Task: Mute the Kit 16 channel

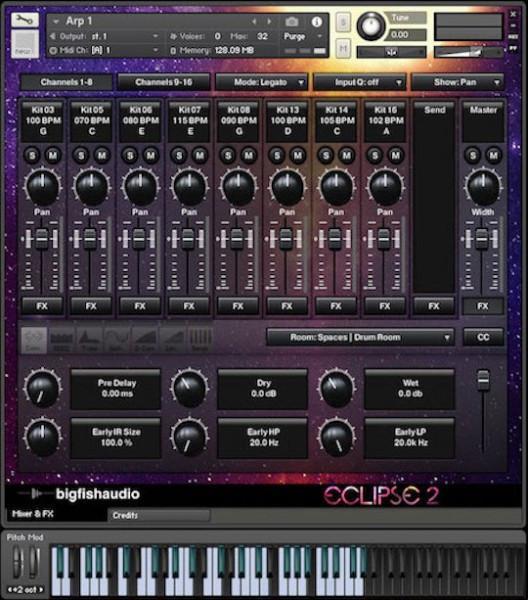Action: click(396, 155)
